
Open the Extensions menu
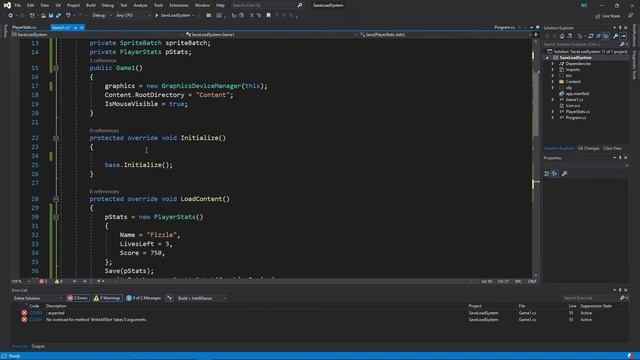point(179,5)
